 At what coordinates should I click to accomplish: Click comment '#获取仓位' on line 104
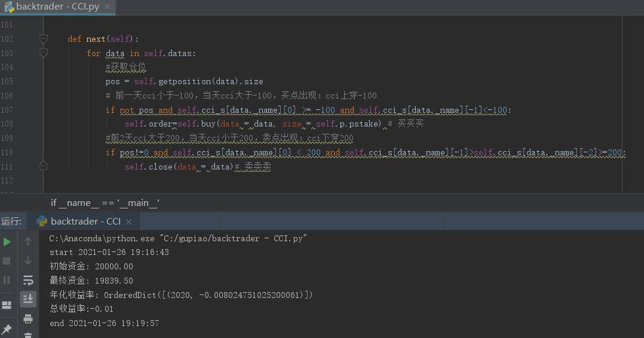click(x=125, y=67)
